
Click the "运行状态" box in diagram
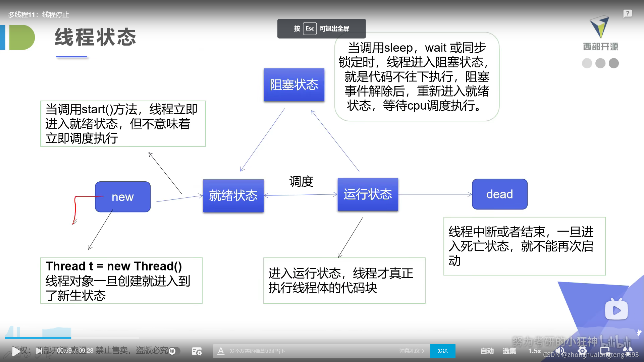pos(368,194)
